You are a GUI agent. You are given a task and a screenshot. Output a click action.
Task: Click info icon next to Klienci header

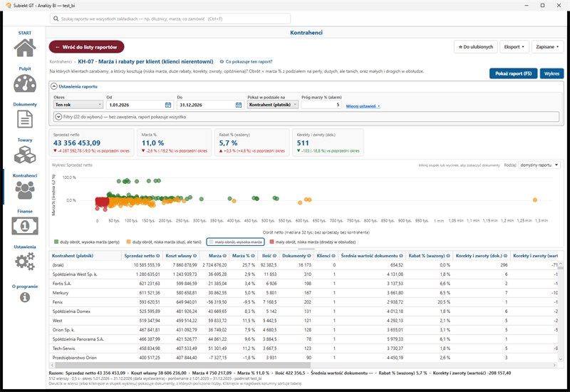coord(333,256)
